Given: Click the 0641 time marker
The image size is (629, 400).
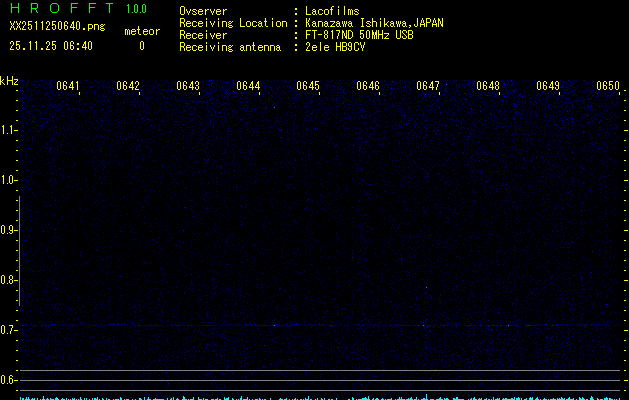Looking at the screenshot, I should click(x=68, y=86).
